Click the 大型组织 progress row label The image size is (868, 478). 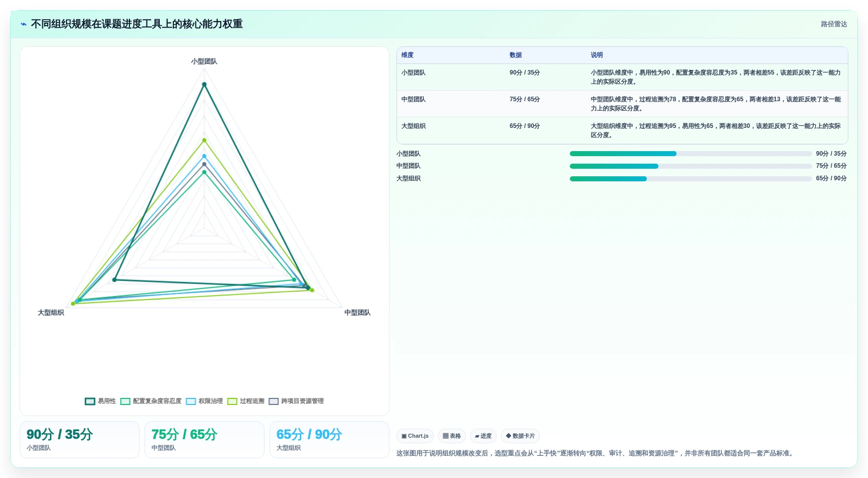409,178
